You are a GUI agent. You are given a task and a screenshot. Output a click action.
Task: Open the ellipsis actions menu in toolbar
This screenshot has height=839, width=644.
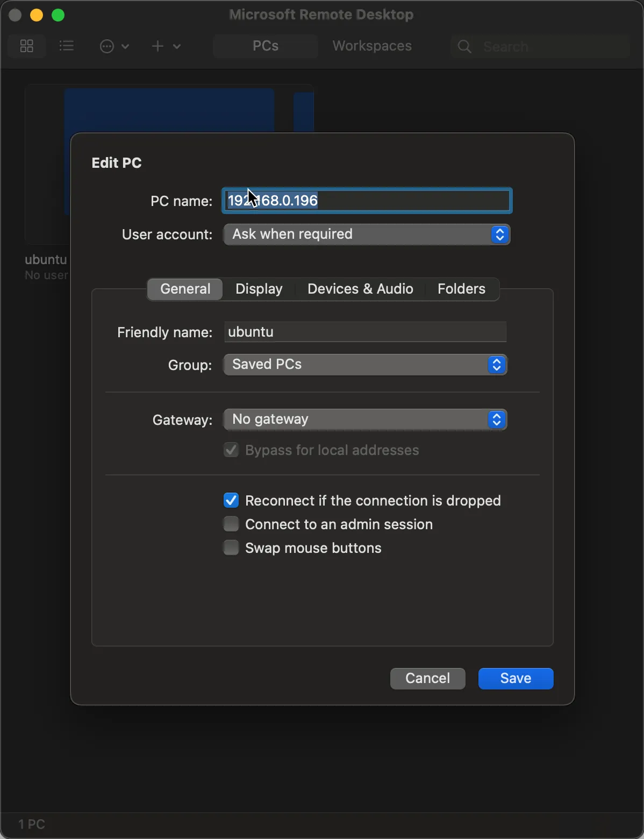pyautogui.click(x=115, y=46)
